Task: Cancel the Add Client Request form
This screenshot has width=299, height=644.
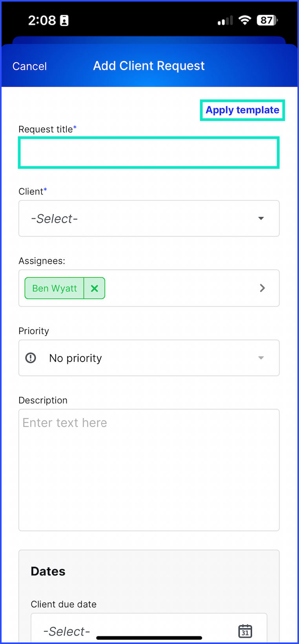Action: point(29,66)
